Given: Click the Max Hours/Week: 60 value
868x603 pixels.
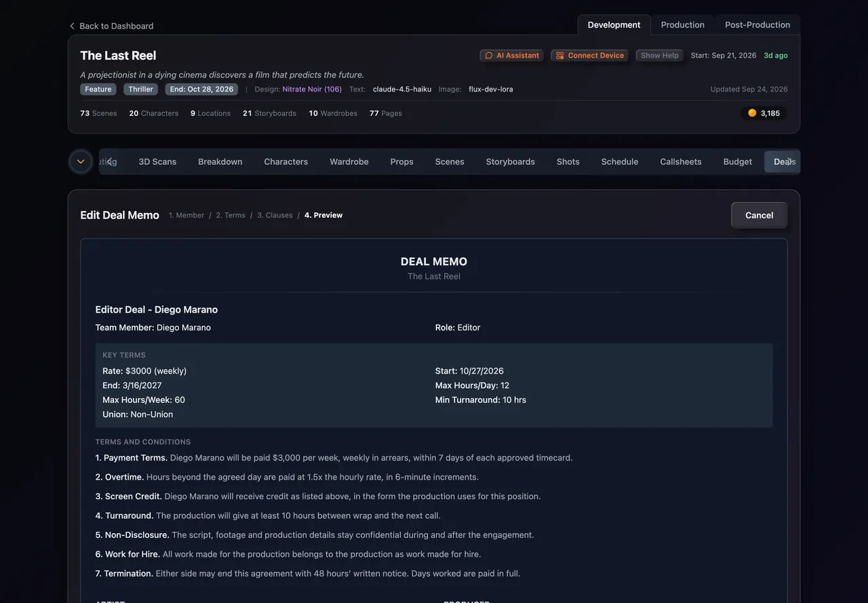Looking at the screenshot, I should pos(144,400).
